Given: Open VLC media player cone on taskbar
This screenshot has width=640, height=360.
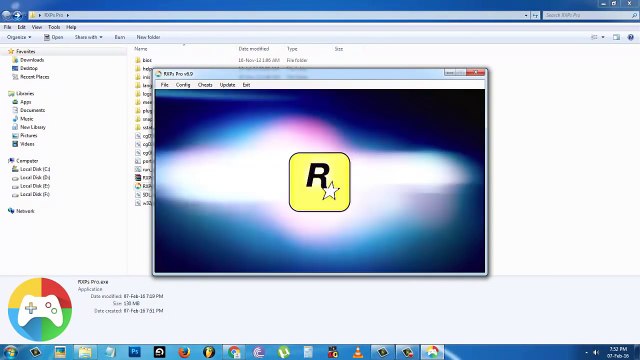Looking at the screenshot, I should coord(358,352).
